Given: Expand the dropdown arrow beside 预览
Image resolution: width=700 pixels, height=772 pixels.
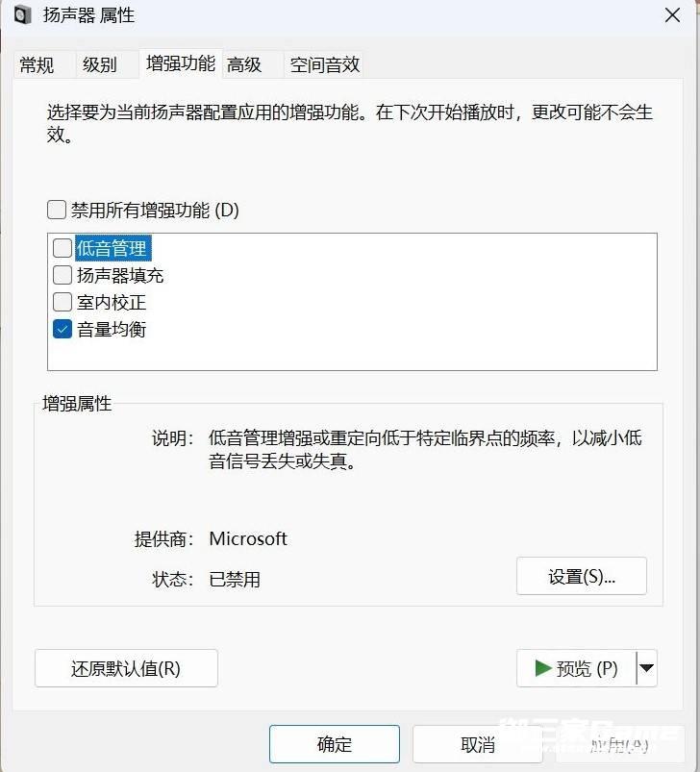Looking at the screenshot, I should pos(647,668).
